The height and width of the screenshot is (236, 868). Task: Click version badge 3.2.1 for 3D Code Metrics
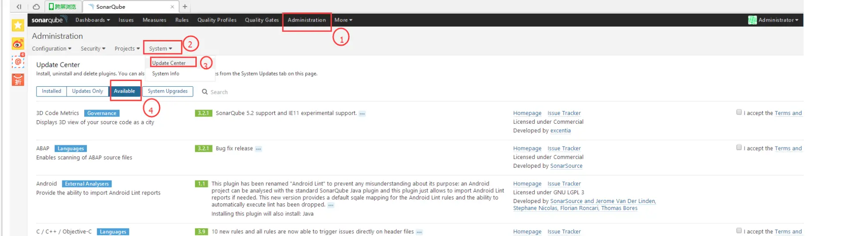tap(203, 113)
